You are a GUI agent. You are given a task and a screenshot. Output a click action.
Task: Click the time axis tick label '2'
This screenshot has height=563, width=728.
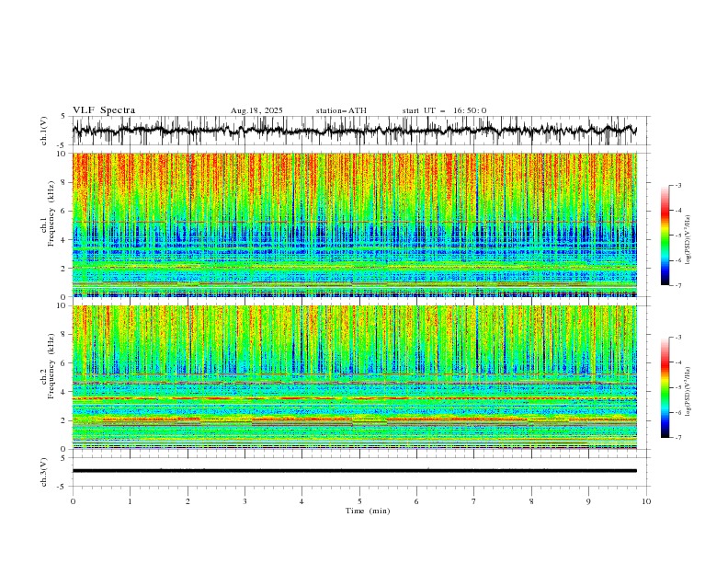(188, 501)
